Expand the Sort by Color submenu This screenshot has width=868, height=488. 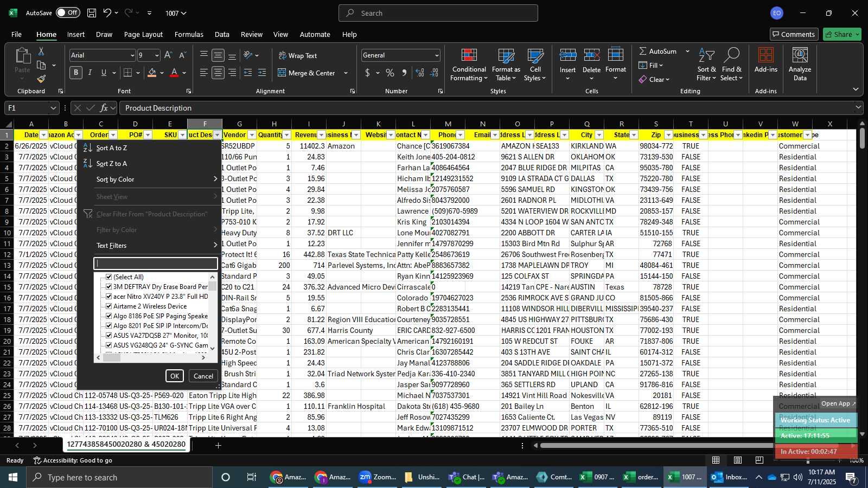point(150,179)
